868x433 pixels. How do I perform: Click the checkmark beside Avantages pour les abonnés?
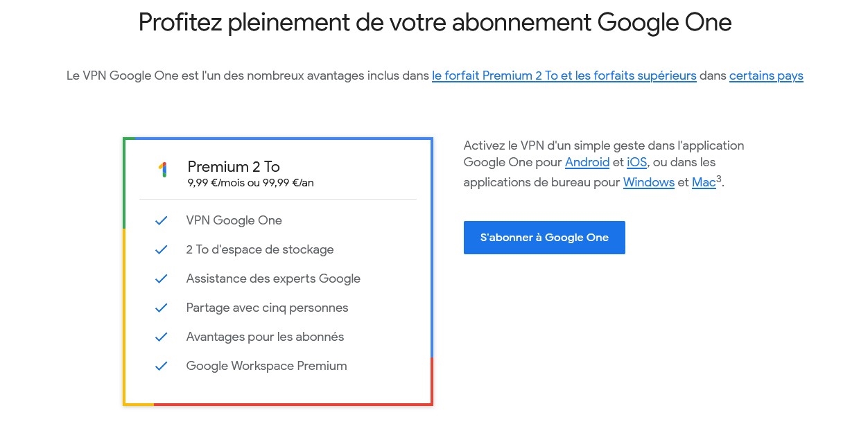pyautogui.click(x=161, y=337)
